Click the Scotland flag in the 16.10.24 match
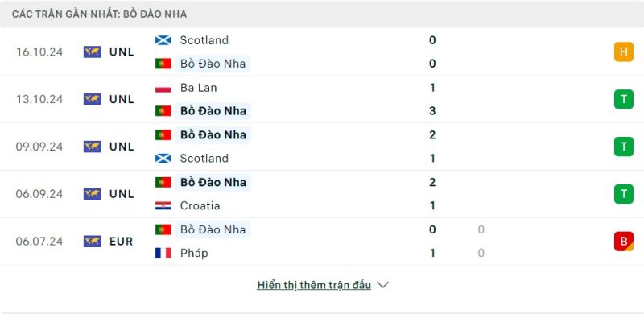The width and height of the screenshot is (644, 314). [163, 40]
